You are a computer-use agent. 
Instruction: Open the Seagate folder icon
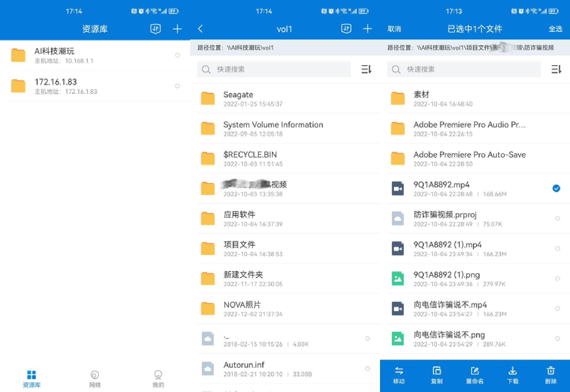coord(208,98)
